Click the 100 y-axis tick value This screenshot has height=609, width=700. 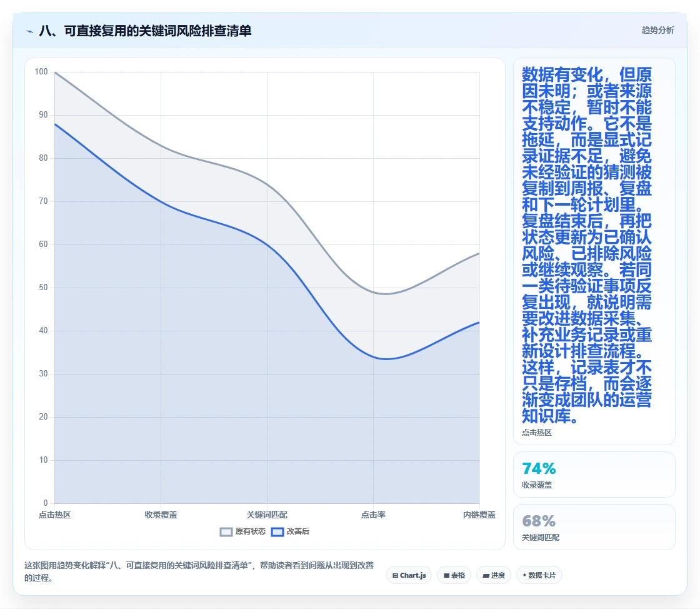(x=41, y=72)
